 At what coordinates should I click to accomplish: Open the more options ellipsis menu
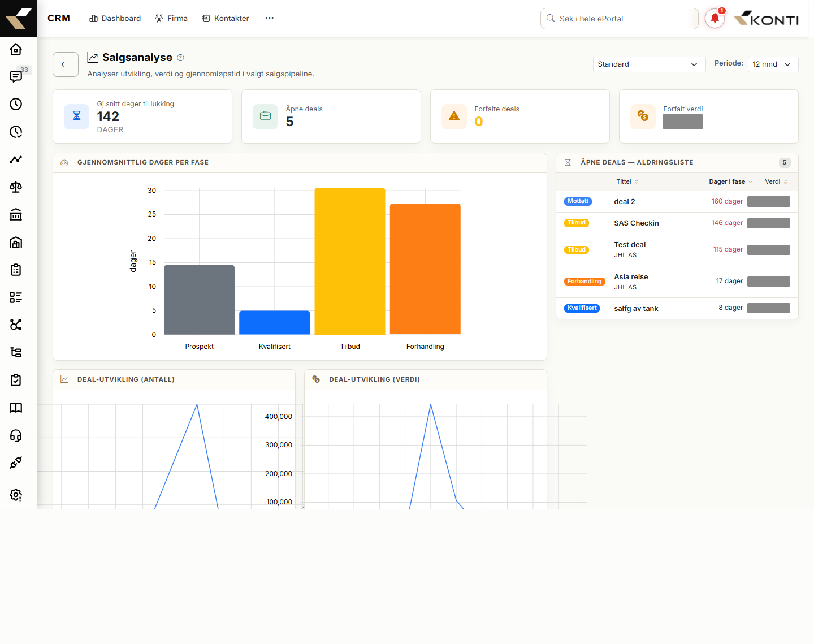(x=270, y=18)
